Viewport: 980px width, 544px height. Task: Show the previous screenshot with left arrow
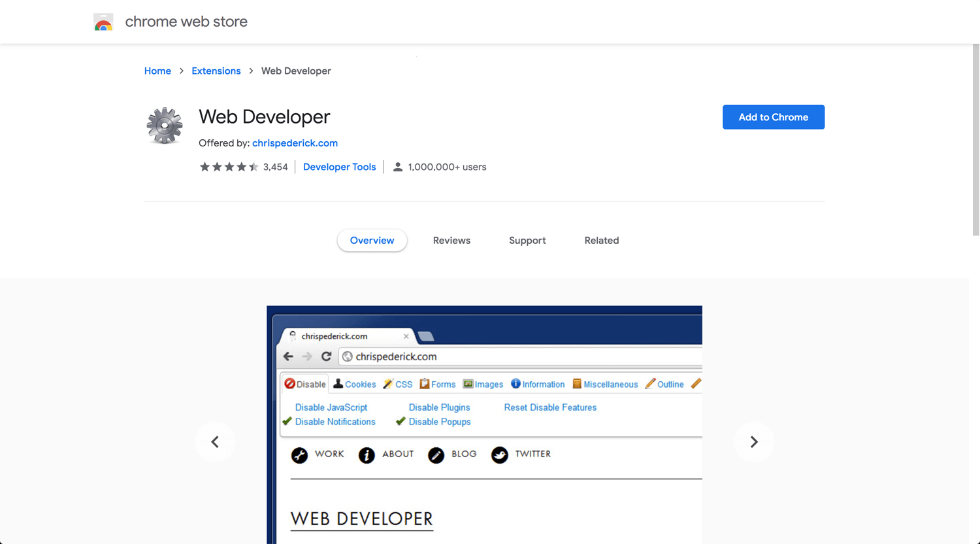pos(215,442)
